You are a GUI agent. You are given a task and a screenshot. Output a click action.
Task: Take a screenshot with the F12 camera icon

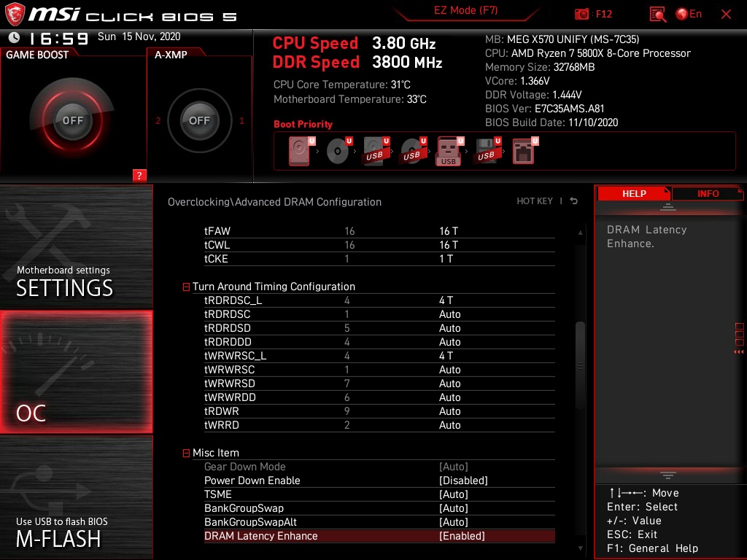click(581, 15)
